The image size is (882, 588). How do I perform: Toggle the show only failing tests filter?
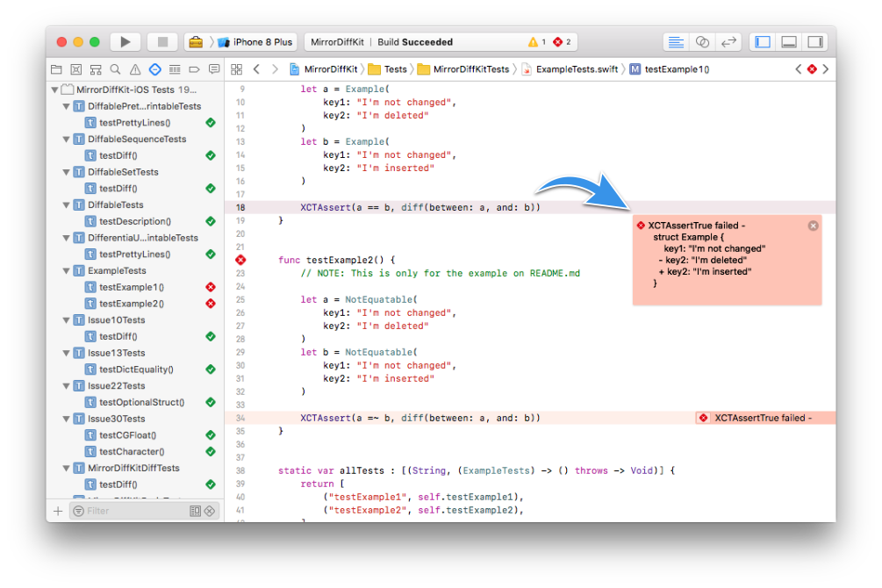point(210,511)
